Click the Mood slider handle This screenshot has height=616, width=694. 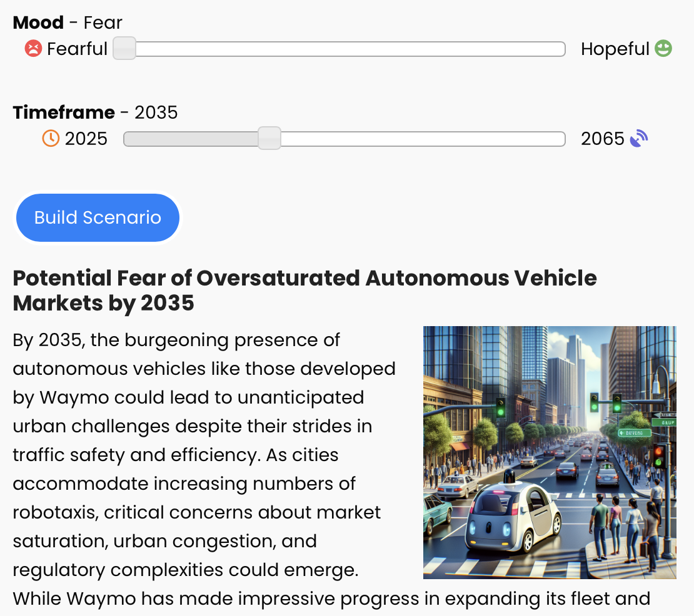(x=124, y=49)
